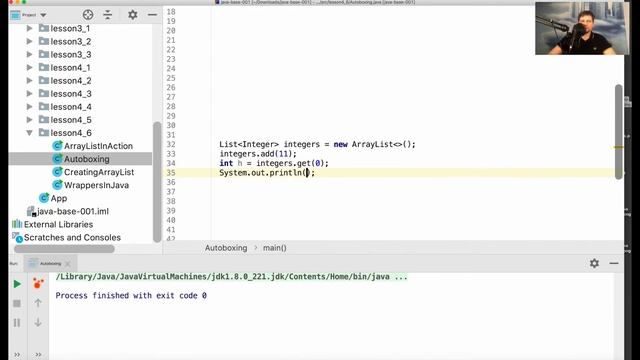Click the Scratches and Consoles icon
This screenshot has width=640, height=360.
[x=17, y=237]
